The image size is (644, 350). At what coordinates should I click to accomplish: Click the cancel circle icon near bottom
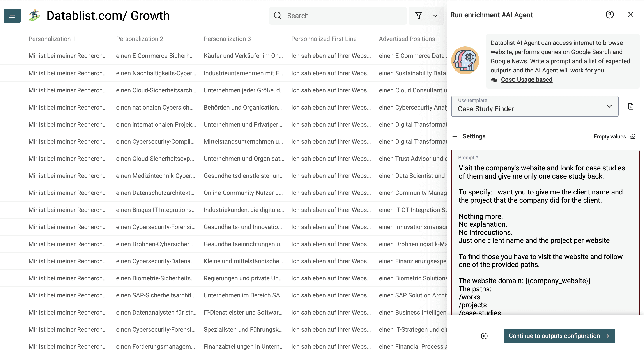click(x=485, y=336)
